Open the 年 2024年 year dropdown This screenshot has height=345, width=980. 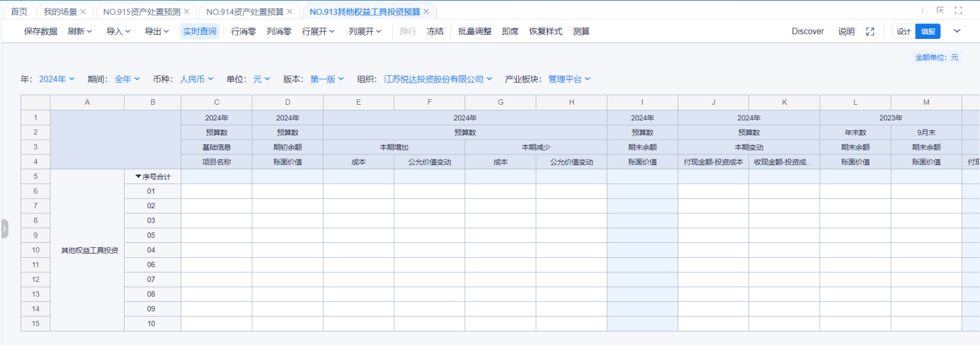click(x=57, y=79)
